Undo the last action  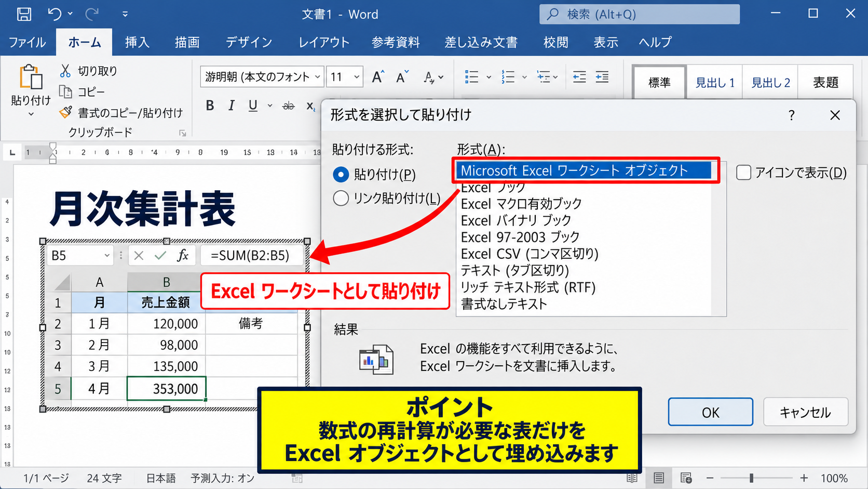(x=55, y=14)
